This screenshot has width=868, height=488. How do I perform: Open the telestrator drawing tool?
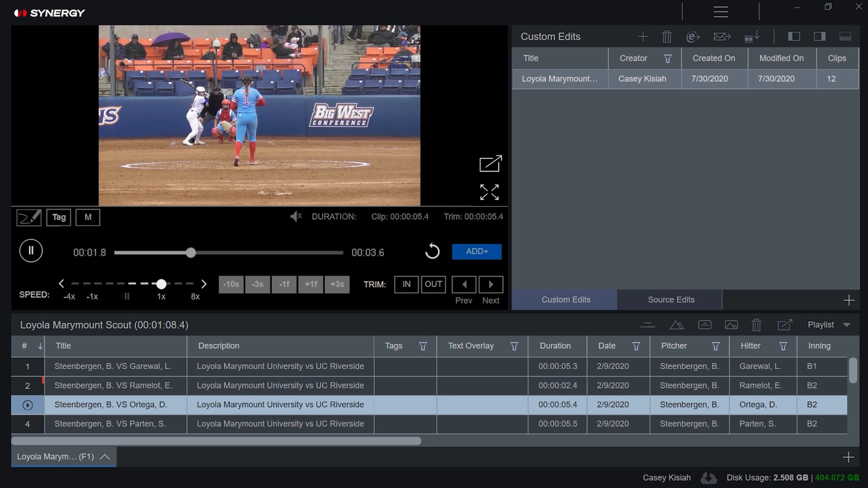[29, 217]
